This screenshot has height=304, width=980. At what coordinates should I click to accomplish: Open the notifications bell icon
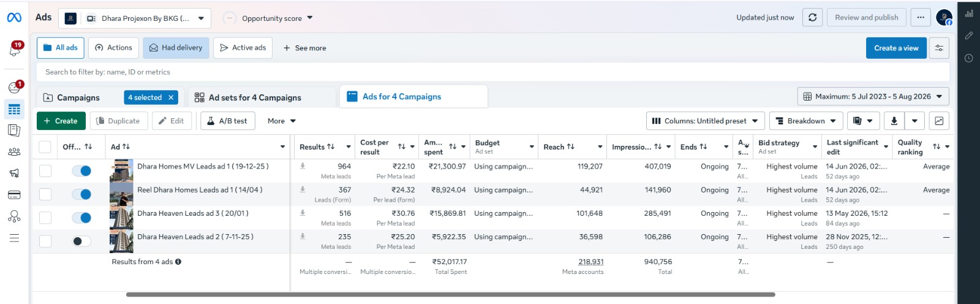coord(15,49)
